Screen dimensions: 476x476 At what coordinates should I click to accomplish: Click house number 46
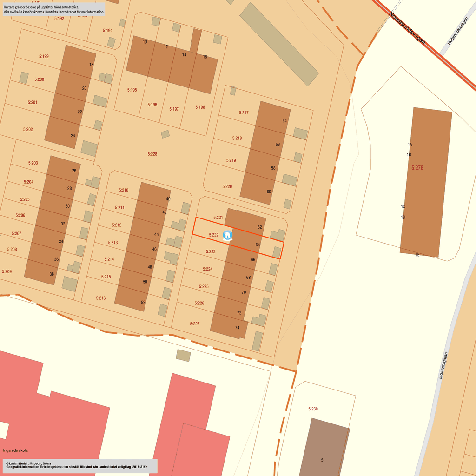click(x=154, y=249)
